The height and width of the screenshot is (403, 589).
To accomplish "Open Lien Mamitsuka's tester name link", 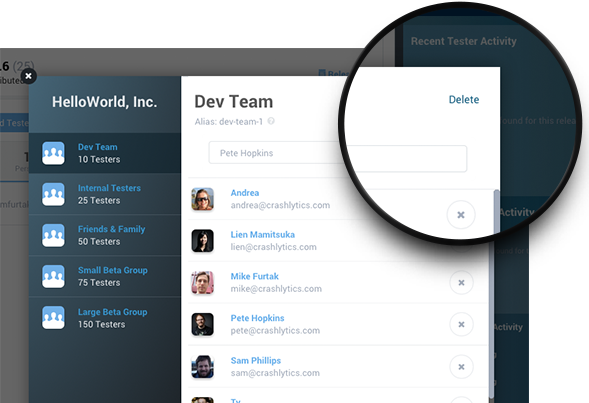I will coord(263,234).
